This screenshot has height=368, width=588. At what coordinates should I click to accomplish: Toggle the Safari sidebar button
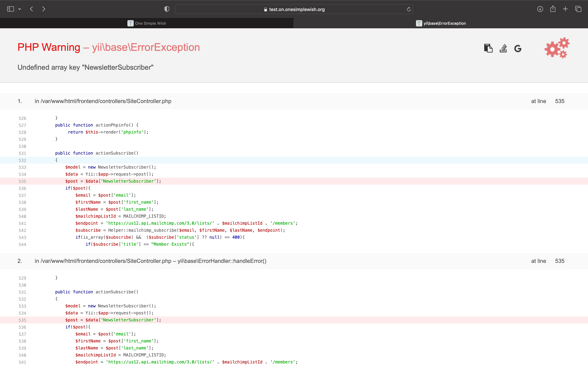click(x=10, y=9)
